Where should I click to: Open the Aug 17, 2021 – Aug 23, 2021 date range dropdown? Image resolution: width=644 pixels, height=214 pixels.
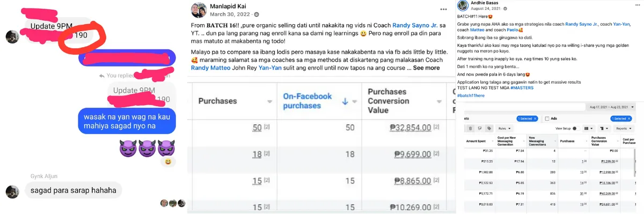click(611, 107)
